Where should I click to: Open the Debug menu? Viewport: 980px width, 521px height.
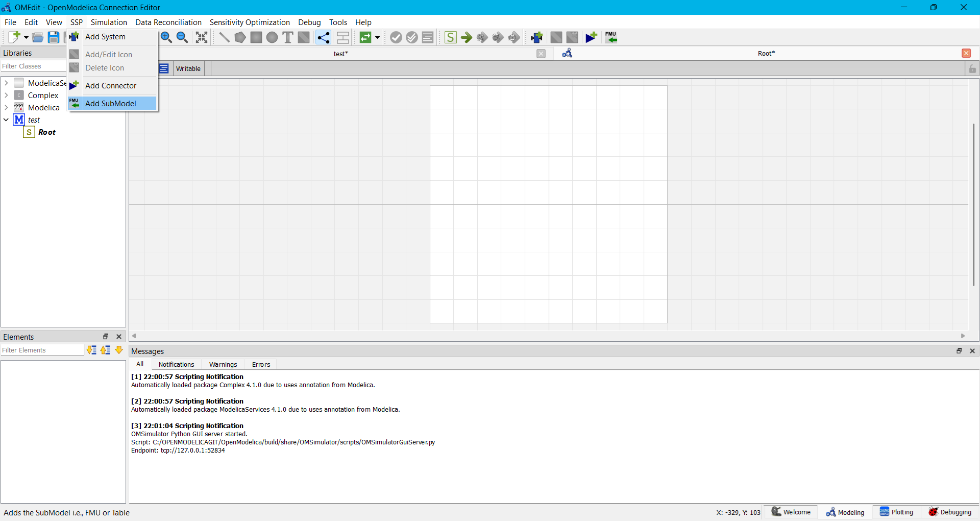coord(309,22)
